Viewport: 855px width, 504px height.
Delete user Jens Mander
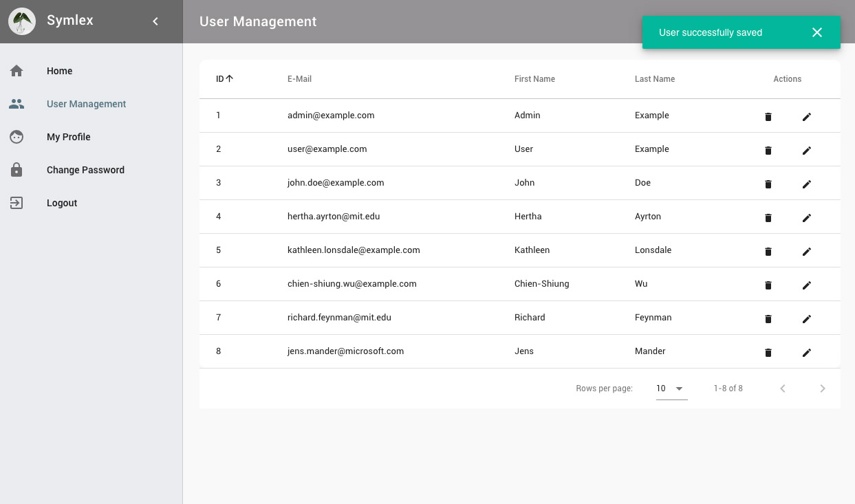[768, 353]
